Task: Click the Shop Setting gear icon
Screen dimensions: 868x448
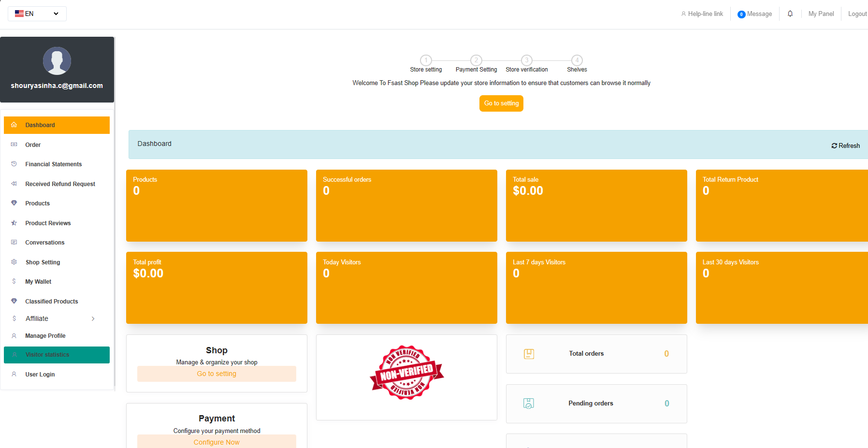Action: pos(14,262)
